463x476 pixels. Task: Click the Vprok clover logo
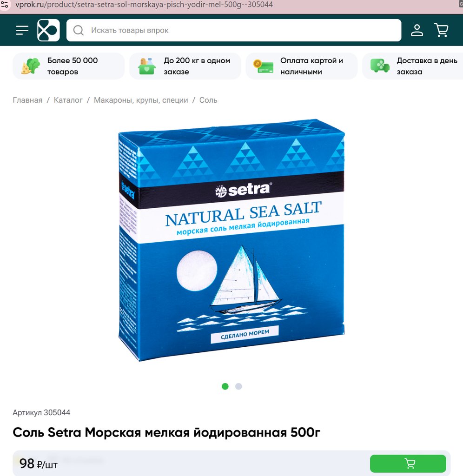click(48, 30)
